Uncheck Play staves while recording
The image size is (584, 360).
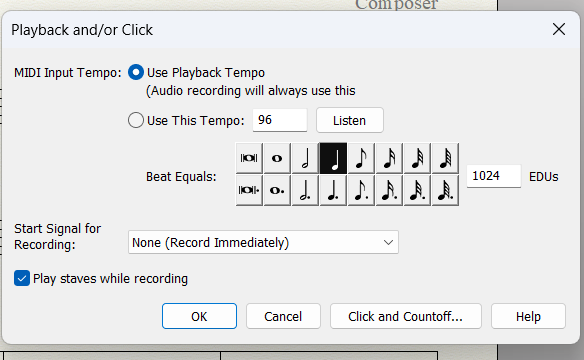pos(22,278)
